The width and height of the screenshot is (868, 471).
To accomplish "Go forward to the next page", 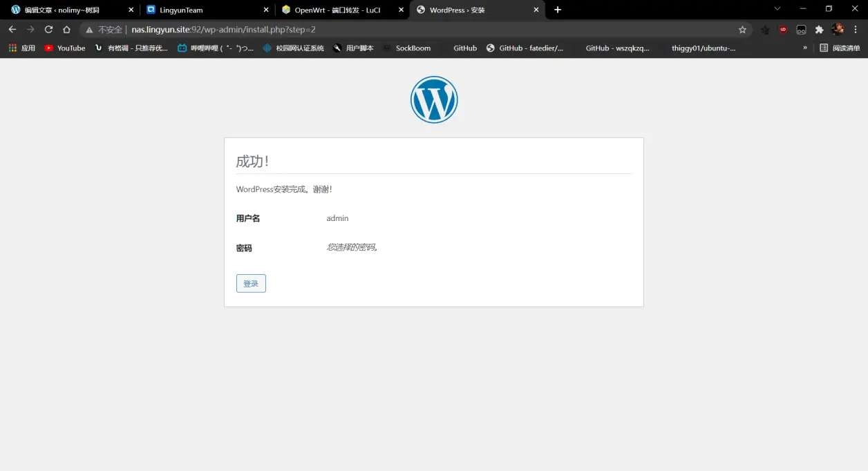I will pos(30,30).
